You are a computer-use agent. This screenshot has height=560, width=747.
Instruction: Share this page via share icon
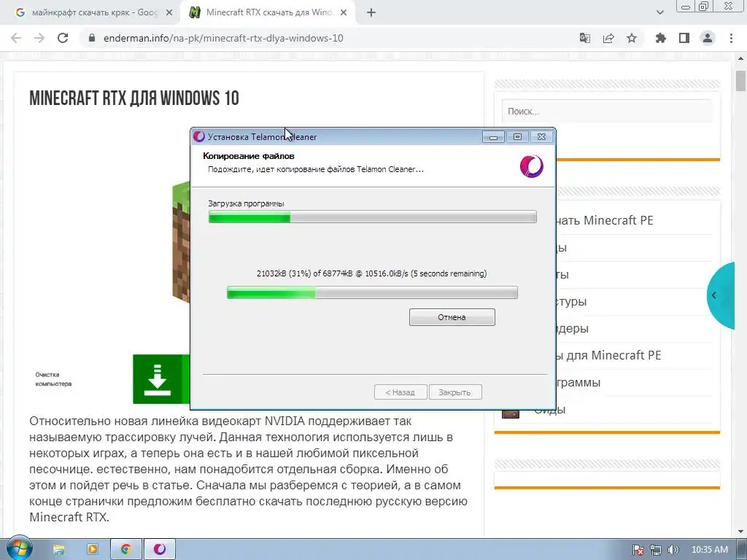[608, 38]
